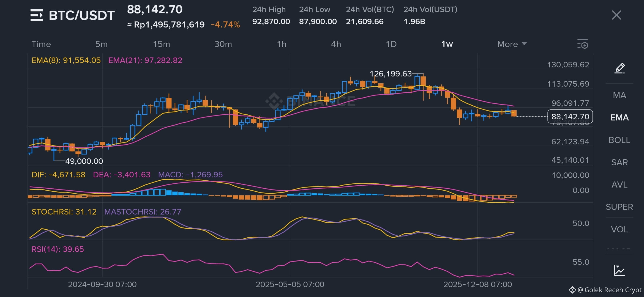Switch to the 1h interval
The height and width of the screenshot is (297, 644).
[x=282, y=44]
